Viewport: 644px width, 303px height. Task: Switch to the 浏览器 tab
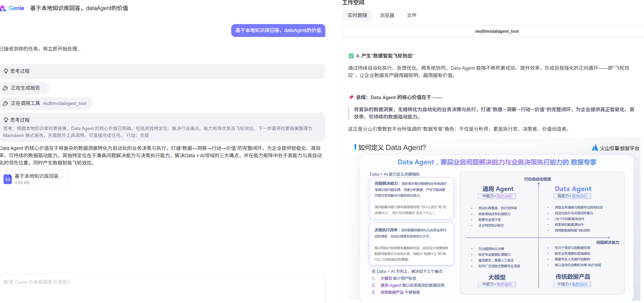click(387, 15)
